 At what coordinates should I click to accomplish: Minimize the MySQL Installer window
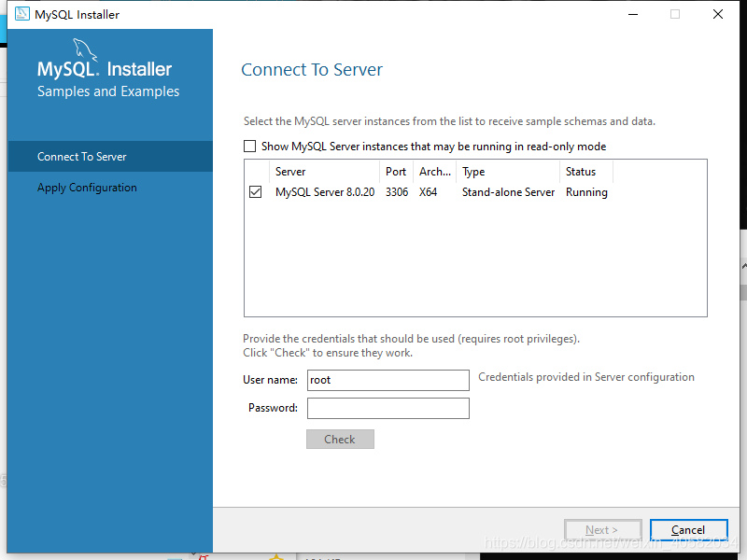coord(633,14)
